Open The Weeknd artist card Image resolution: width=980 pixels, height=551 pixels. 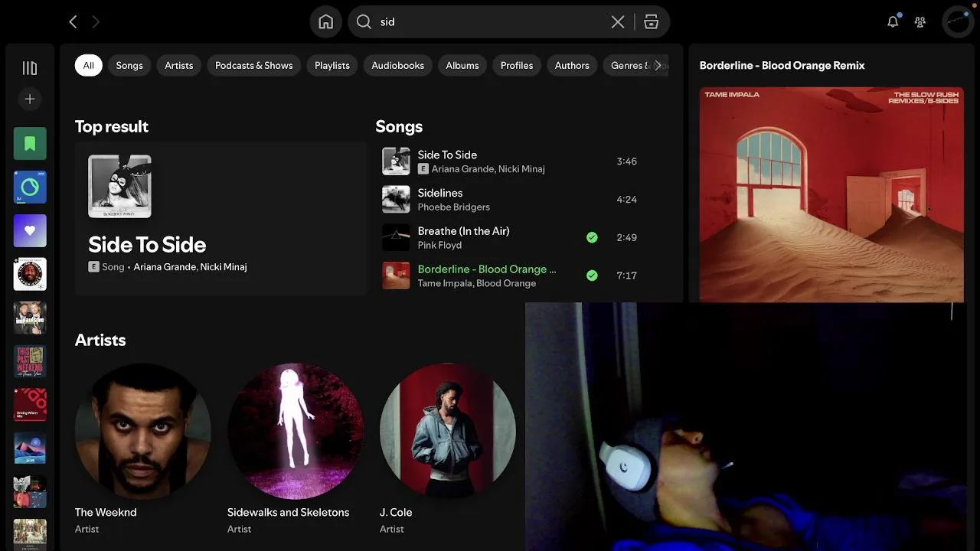[x=143, y=448]
